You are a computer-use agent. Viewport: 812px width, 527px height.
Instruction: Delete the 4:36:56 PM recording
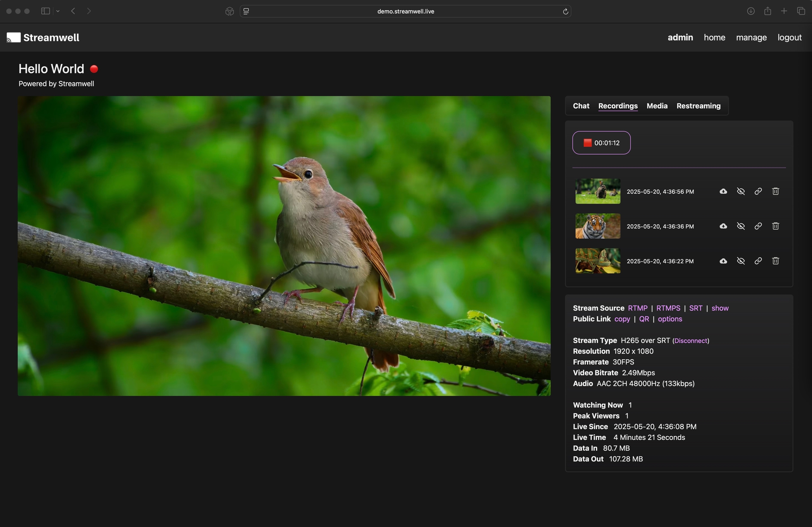click(x=775, y=191)
